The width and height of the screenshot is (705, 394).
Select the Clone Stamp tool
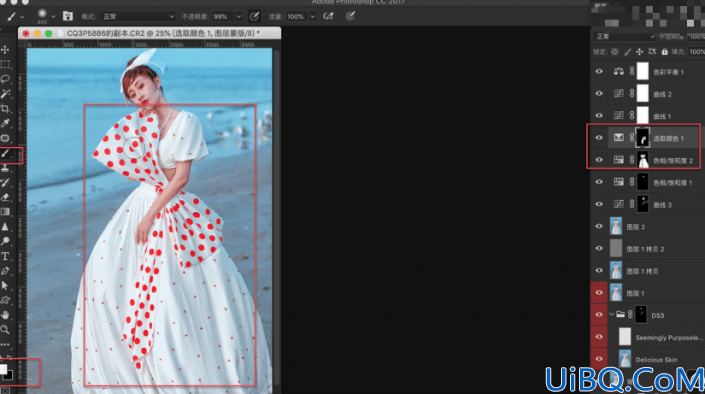pyautogui.click(x=5, y=168)
